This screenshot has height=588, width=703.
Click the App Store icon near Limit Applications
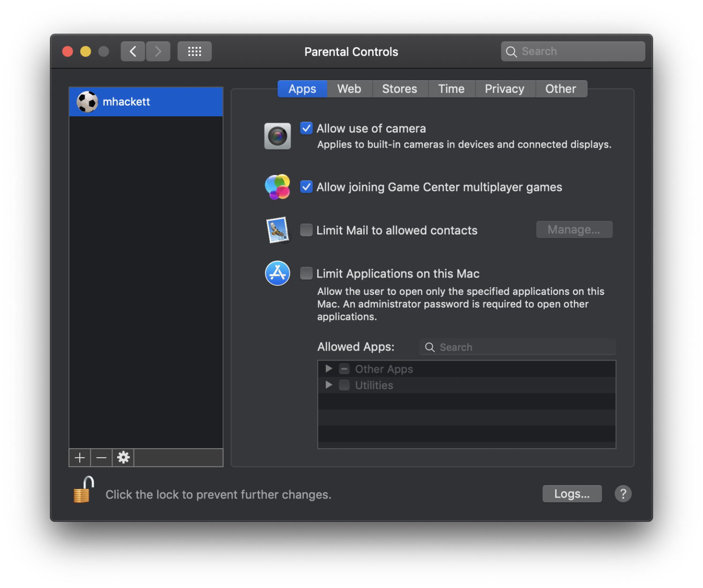tap(277, 273)
